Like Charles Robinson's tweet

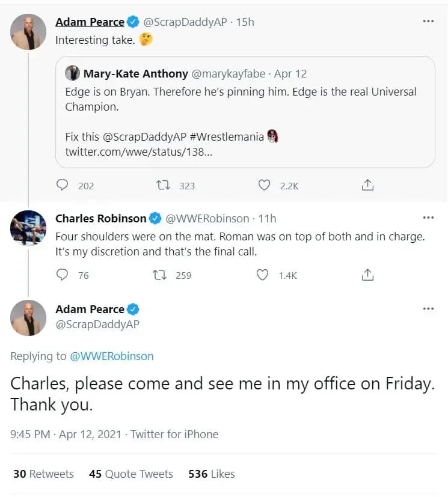click(x=263, y=275)
